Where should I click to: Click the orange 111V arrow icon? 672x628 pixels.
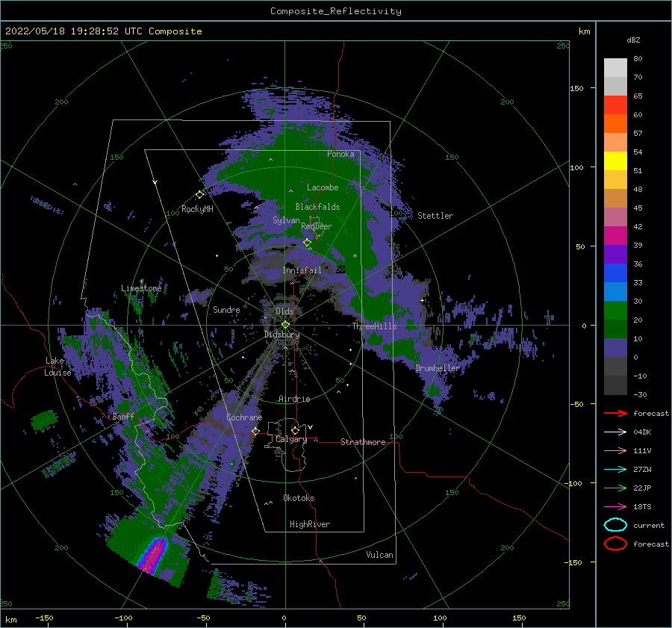click(x=615, y=450)
